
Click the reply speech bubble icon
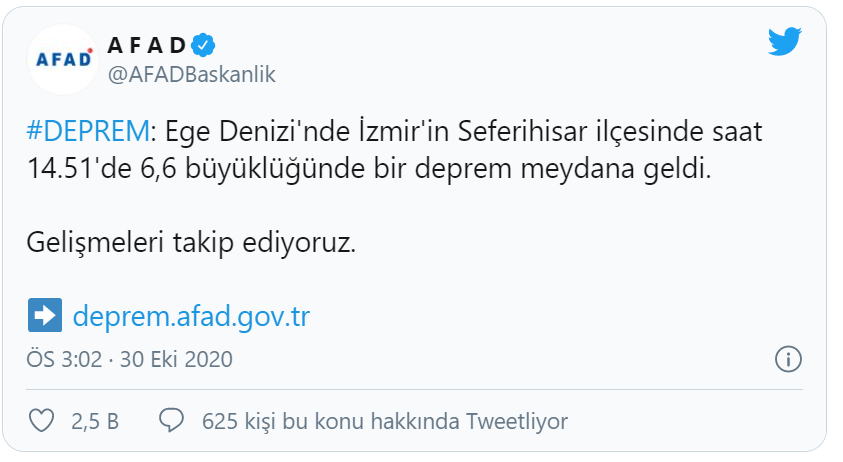coord(172,420)
